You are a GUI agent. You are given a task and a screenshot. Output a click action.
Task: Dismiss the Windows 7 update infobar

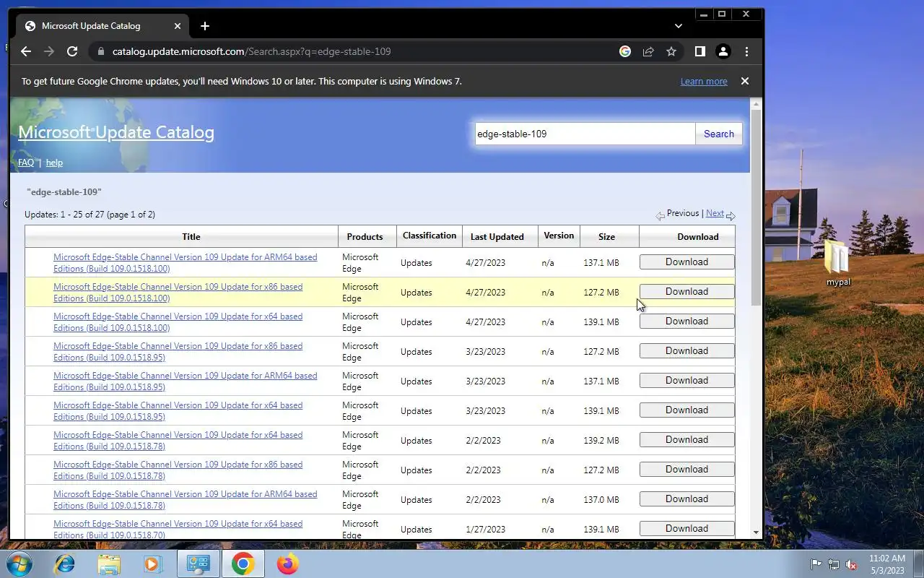click(745, 81)
